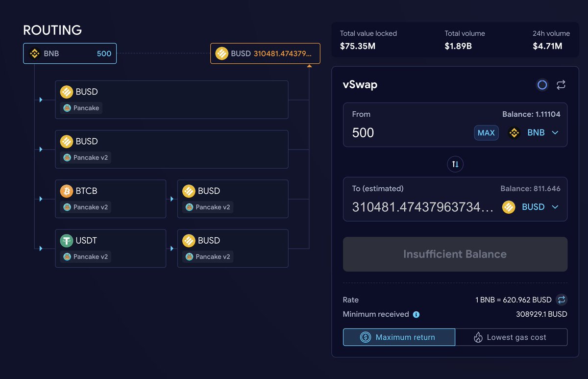588x379 pixels.
Task: Click Pancake v2 icon under BTCB
Action: pos(67,207)
